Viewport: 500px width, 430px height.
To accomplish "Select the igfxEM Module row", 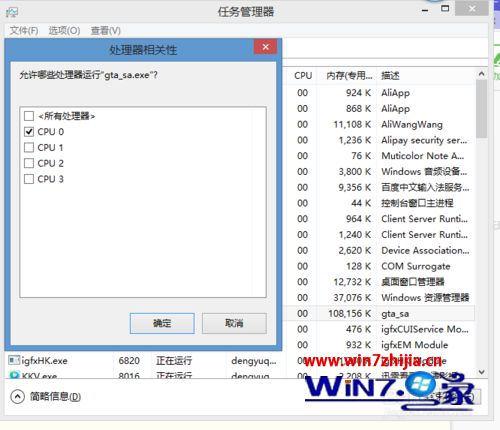I will click(x=380, y=345).
